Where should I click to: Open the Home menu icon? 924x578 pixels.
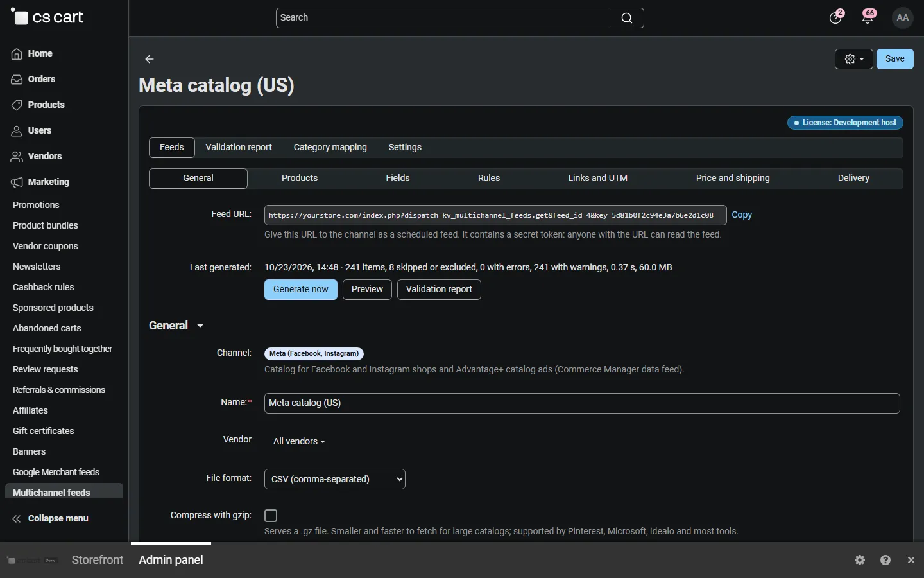click(17, 54)
